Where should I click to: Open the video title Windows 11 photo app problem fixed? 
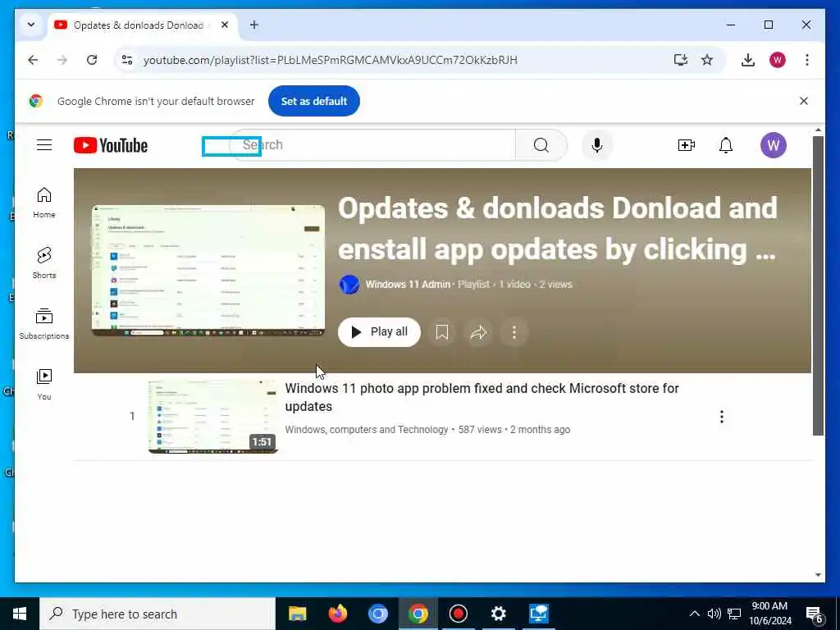point(482,397)
